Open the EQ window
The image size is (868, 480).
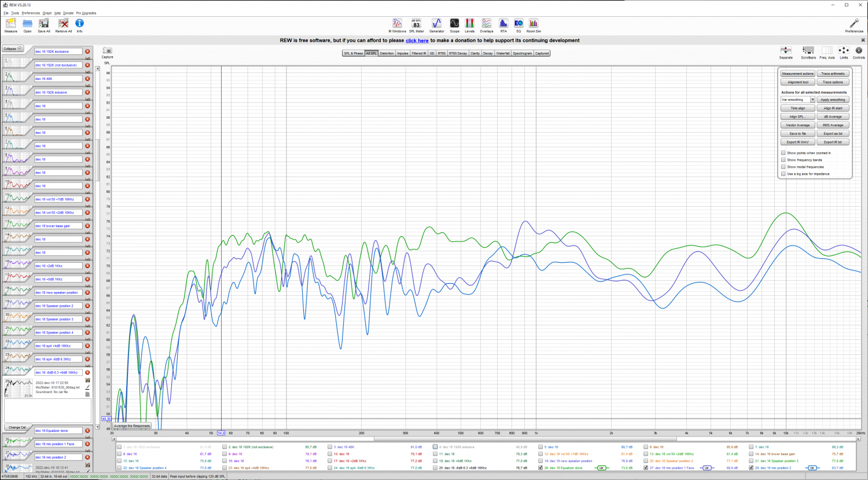click(518, 23)
